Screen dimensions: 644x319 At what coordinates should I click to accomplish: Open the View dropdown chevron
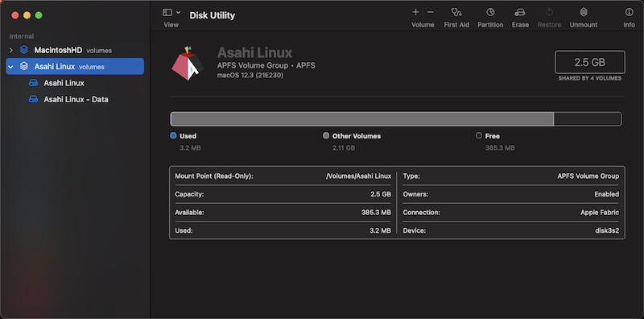tap(178, 12)
